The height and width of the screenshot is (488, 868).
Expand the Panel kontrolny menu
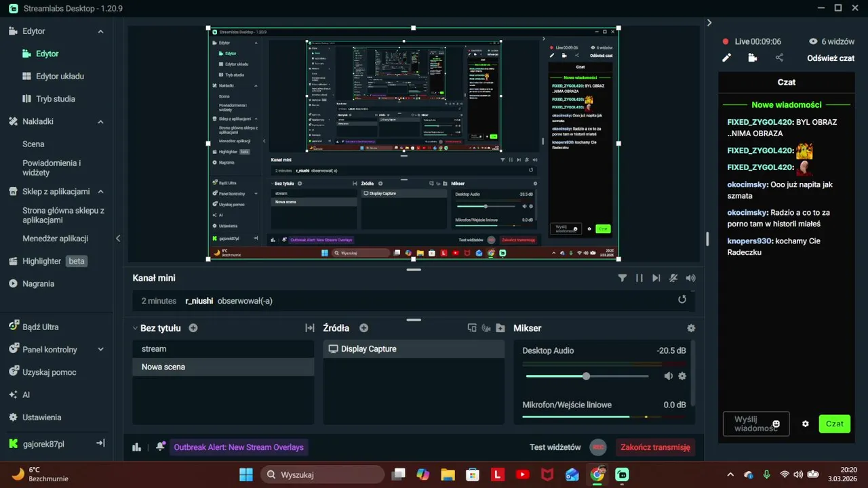[100, 350]
